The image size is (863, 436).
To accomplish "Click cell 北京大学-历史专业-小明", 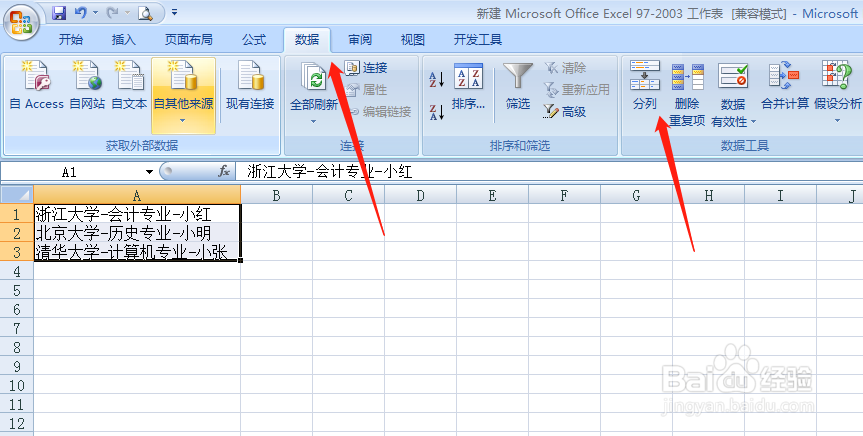I will pos(137,233).
